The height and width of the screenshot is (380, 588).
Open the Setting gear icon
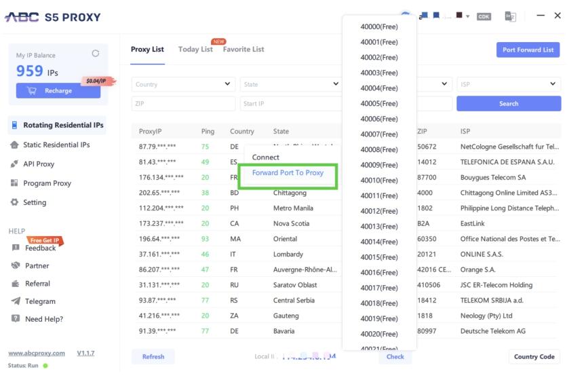[14, 202]
